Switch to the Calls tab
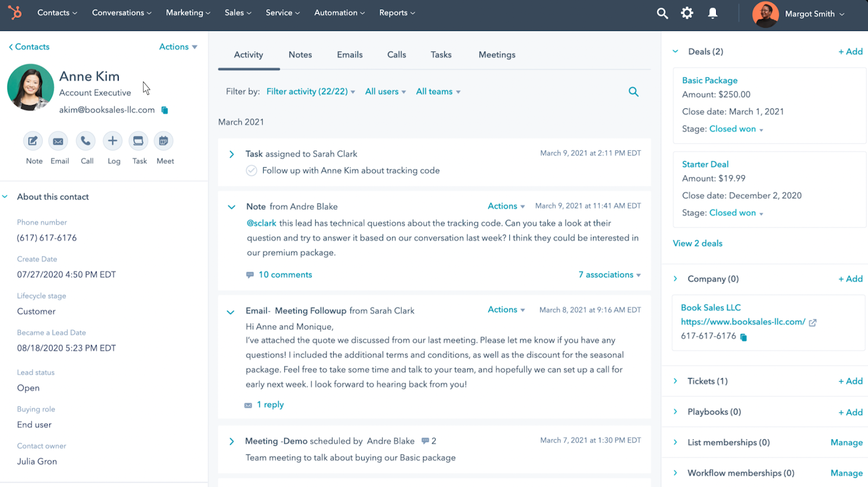The image size is (868, 487). click(397, 55)
